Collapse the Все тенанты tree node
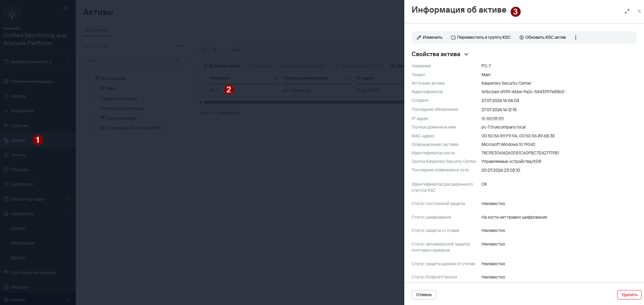The height and width of the screenshot is (305, 644). [85, 79]
